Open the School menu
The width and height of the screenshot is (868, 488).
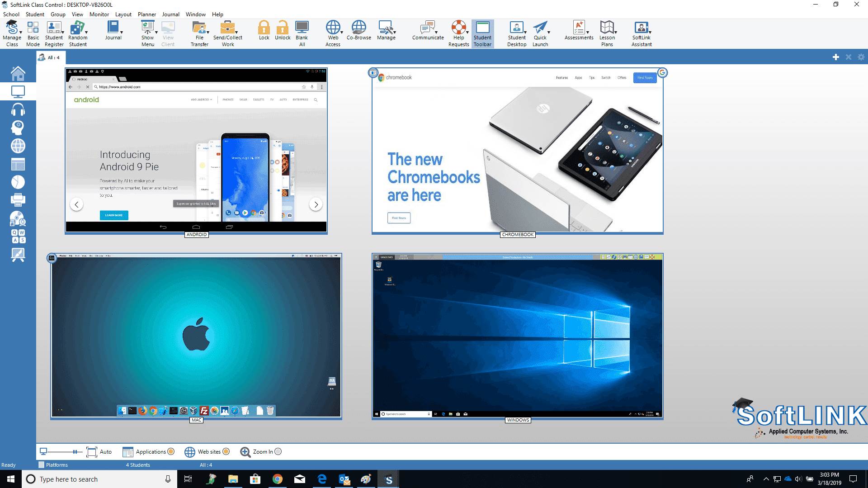coord(11,14)
